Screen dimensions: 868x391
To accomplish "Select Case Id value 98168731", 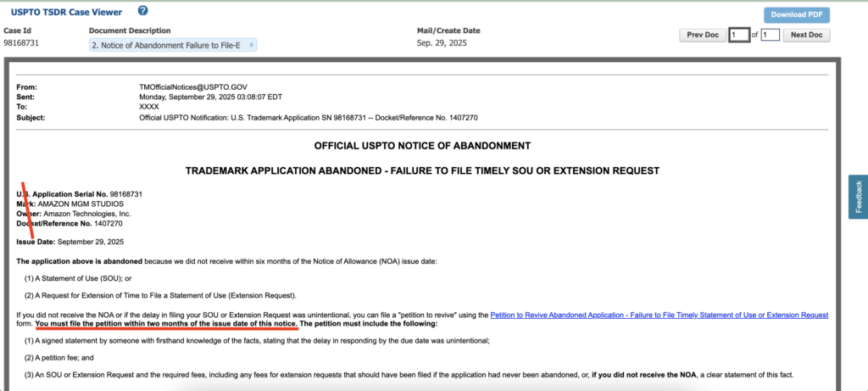I will click(21, 42).
